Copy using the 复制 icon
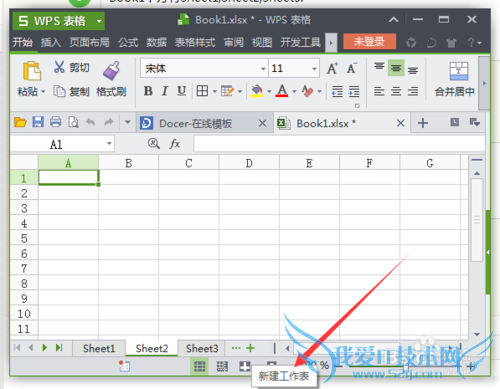 [59, 91]
